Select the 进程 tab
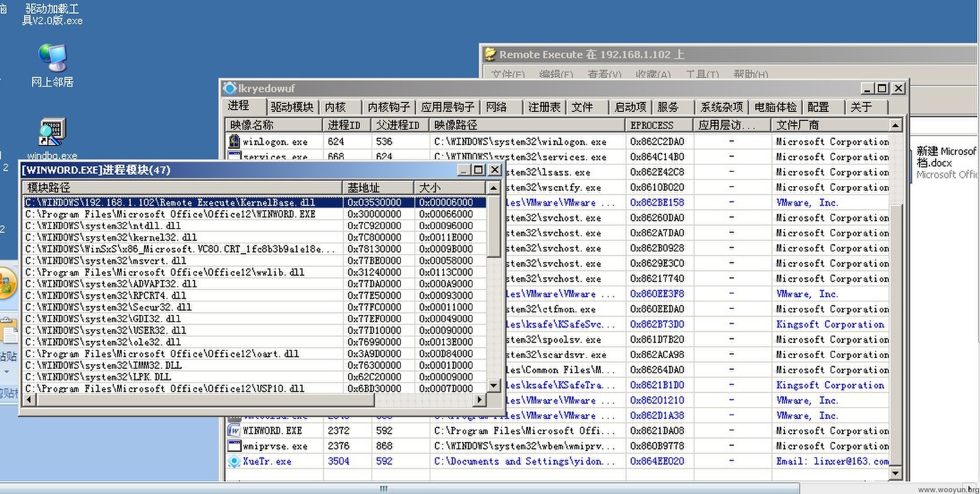This screenshot has width=980, height=494. coord(244,106)
